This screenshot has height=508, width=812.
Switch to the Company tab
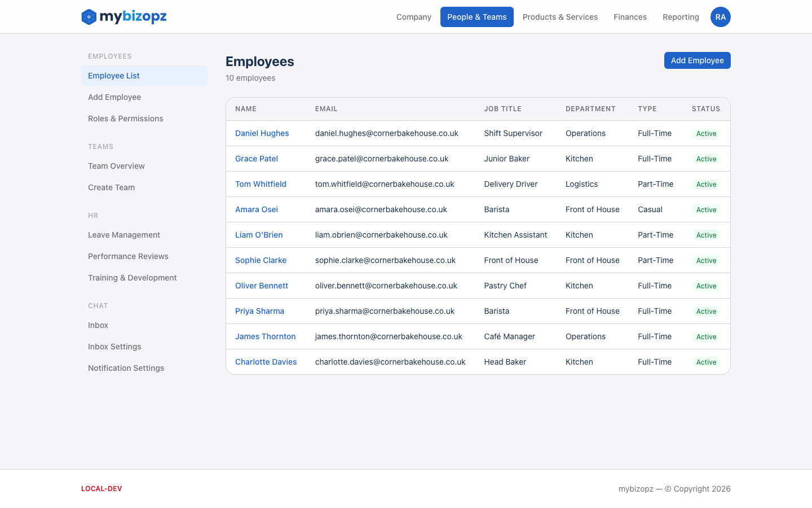click(x=413, y=17)
